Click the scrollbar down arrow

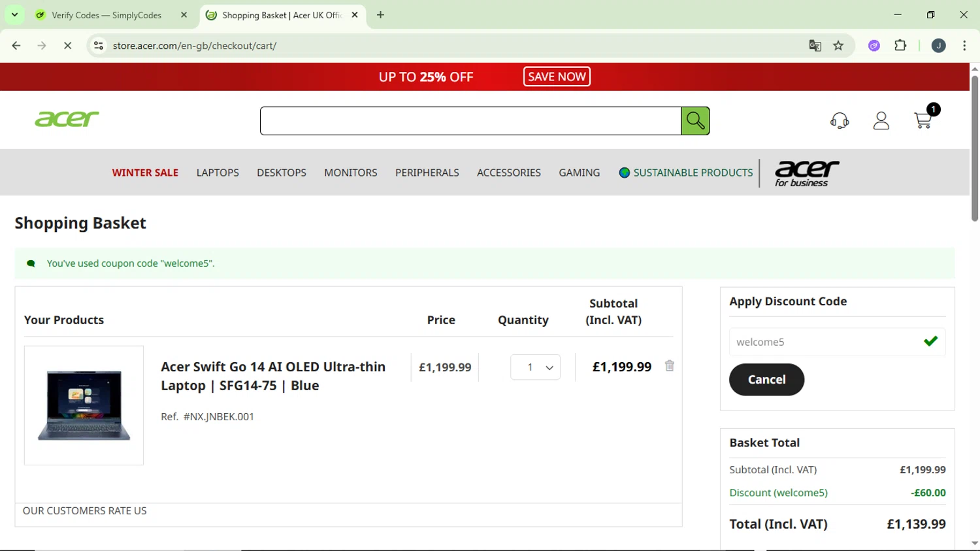[975, 543]
